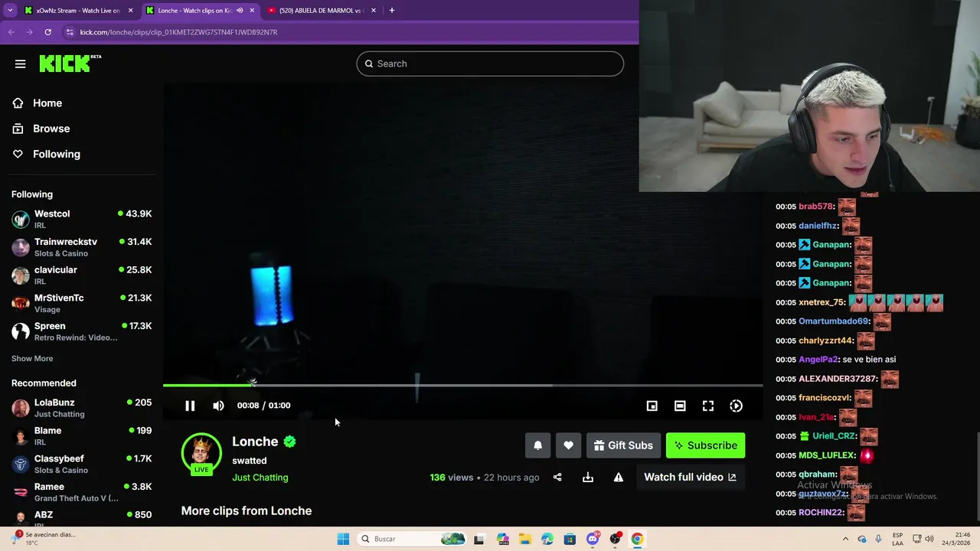Open File Explorer from taskbar
This screenshot has width=980, height=551.
coord(524,539)
